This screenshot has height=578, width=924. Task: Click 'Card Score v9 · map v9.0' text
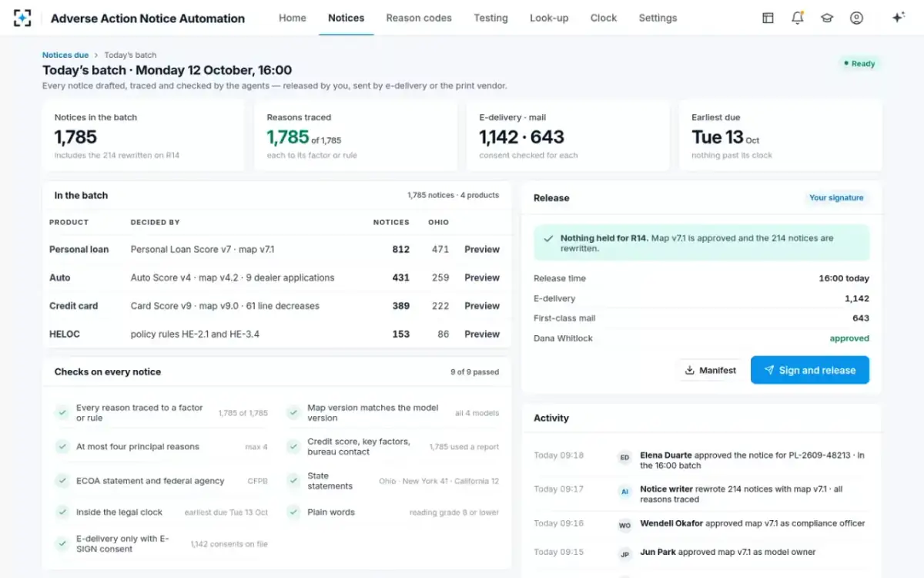[185, 306]
